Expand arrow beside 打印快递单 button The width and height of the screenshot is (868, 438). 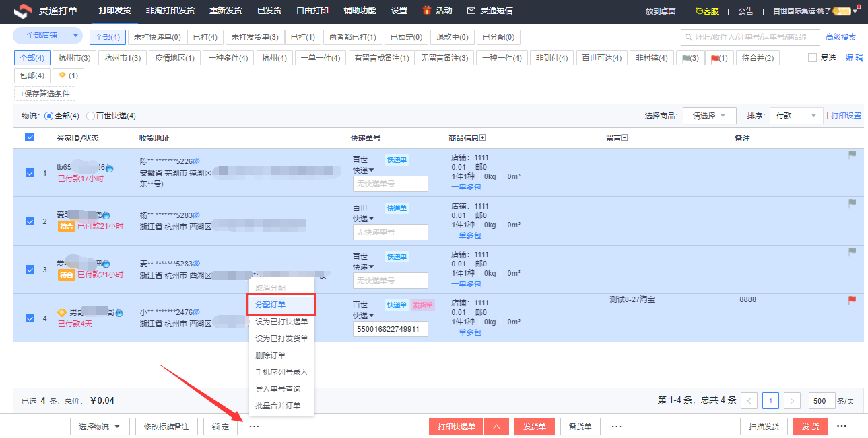[x=496, y=427]
